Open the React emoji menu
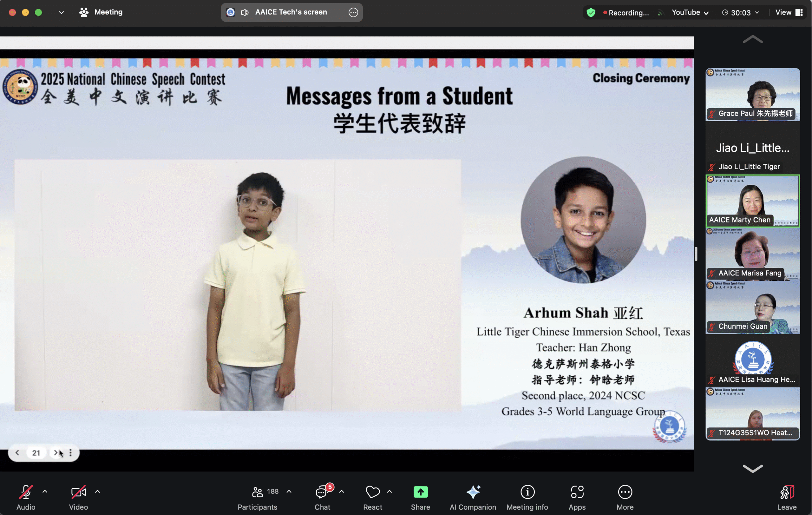 tap(373, 492)
